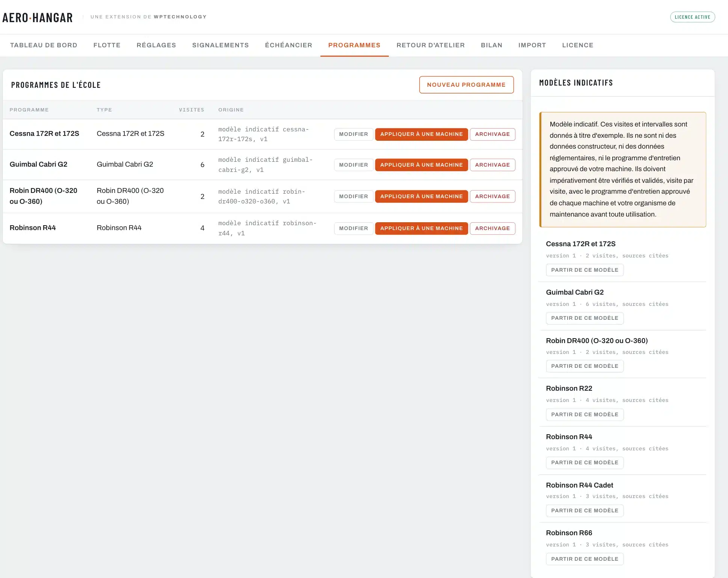
Task: Go to the Signalements tab
Action: click(x=221, y=45)
